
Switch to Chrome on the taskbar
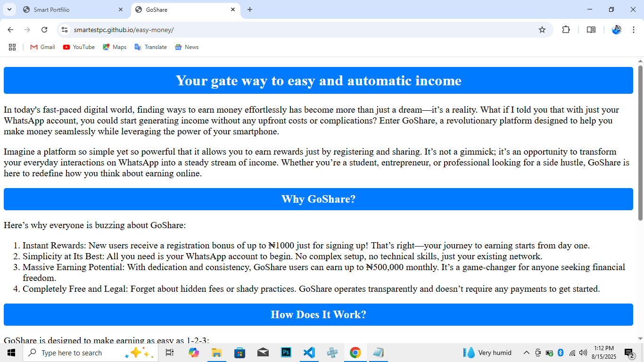pos(355,353)
